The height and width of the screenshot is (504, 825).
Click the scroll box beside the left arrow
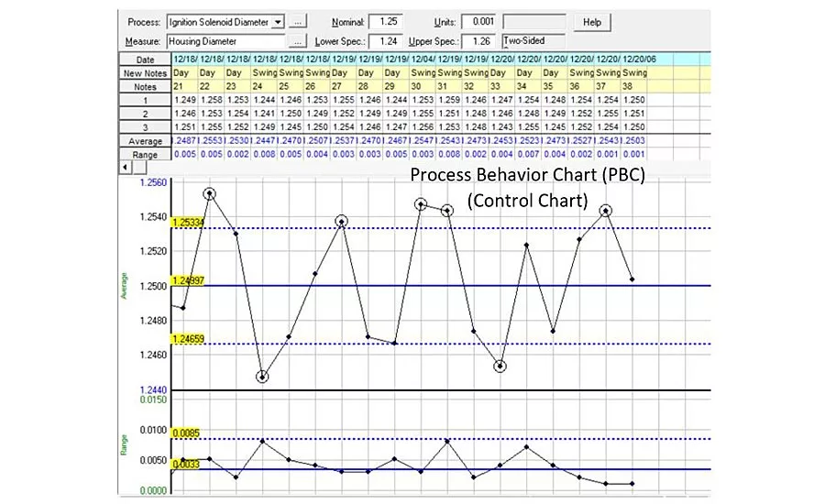139,168
